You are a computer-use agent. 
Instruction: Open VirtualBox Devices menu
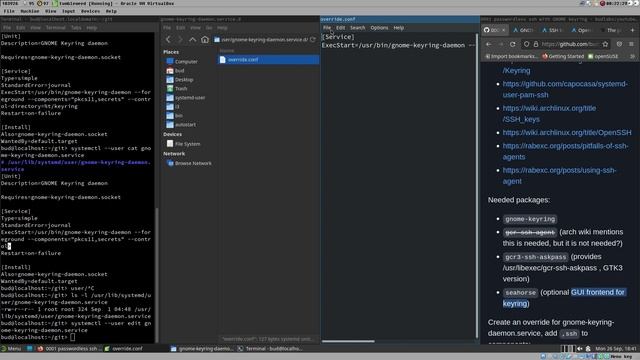pyautogui.click(x=90, y=11)
